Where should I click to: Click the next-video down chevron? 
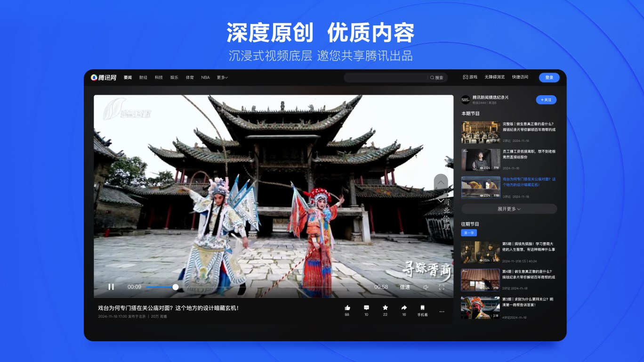click(441, 200)
